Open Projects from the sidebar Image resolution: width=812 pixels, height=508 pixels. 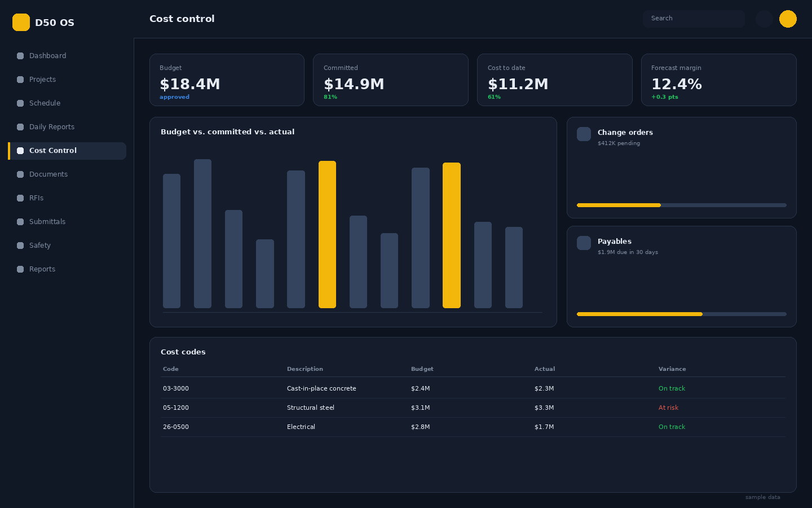67,80
